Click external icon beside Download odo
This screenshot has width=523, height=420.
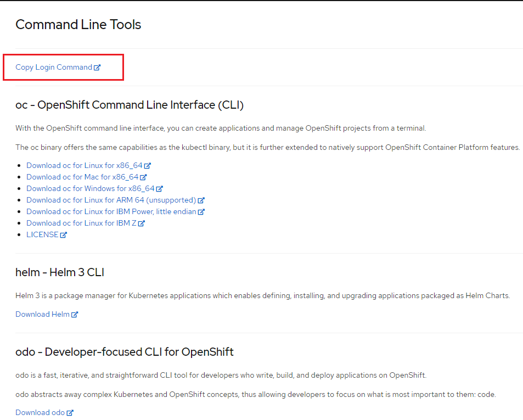(x=70, y=413)
